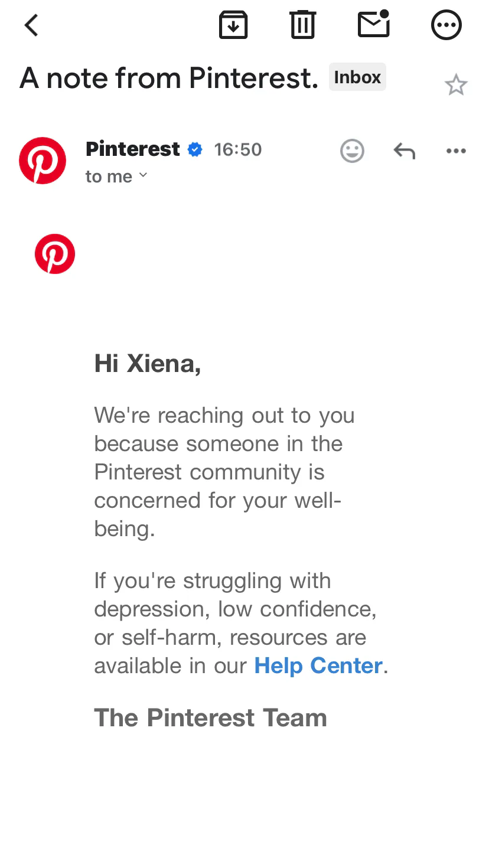Screen dimensions: 489x868
Task: Open the message options three-dot menu
Action: pyautogui.click(x=456, y=151)
